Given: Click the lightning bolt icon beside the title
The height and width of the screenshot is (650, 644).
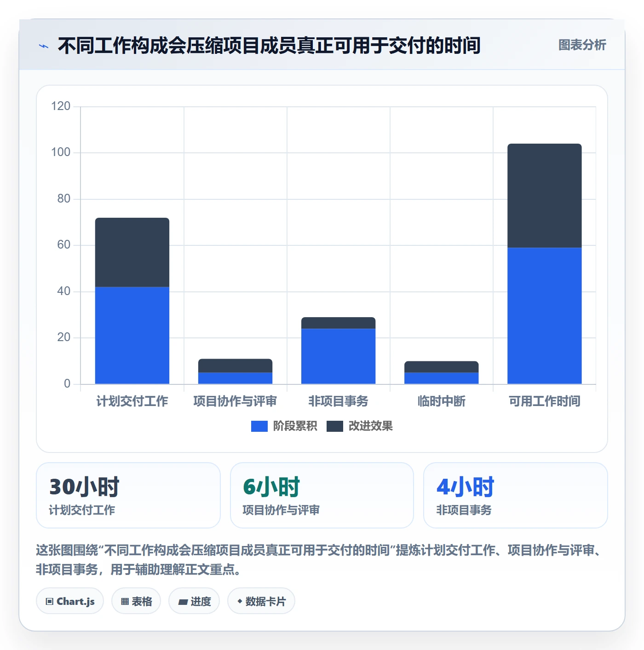Looking at the screenshot, I should point(44,46).
